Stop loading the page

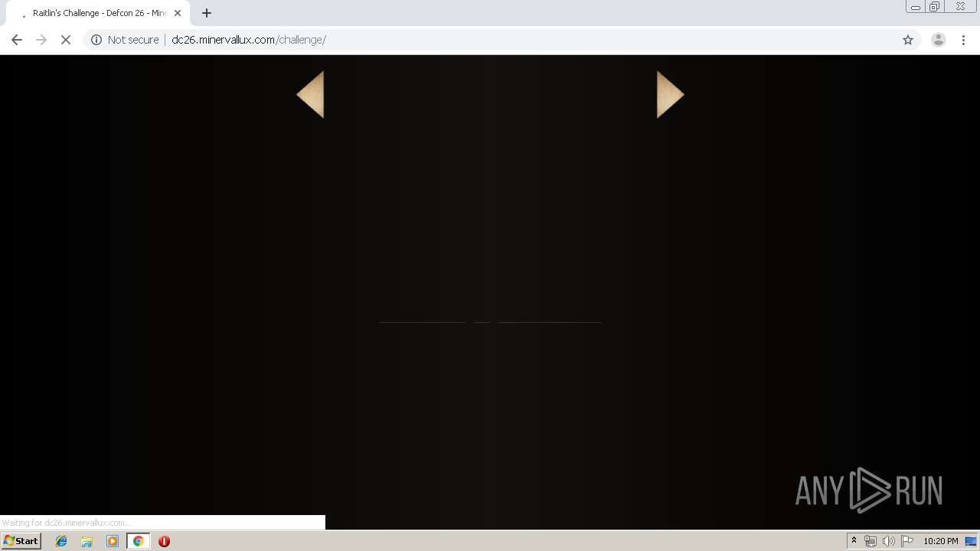click(x=66, y=40)
